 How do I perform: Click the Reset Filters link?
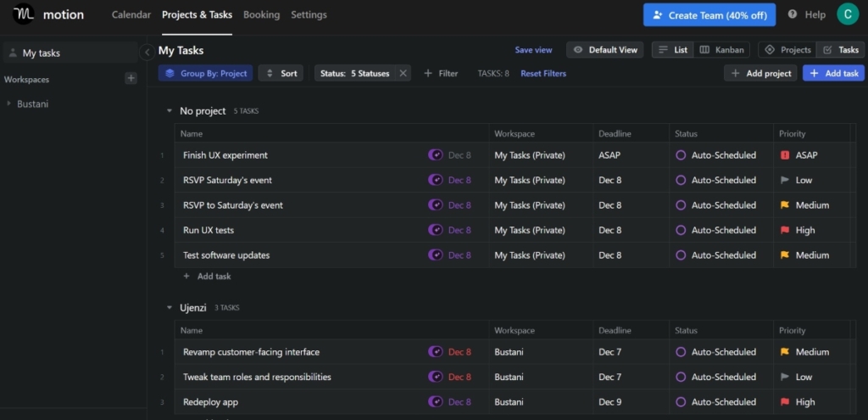(x=542, y=74)
